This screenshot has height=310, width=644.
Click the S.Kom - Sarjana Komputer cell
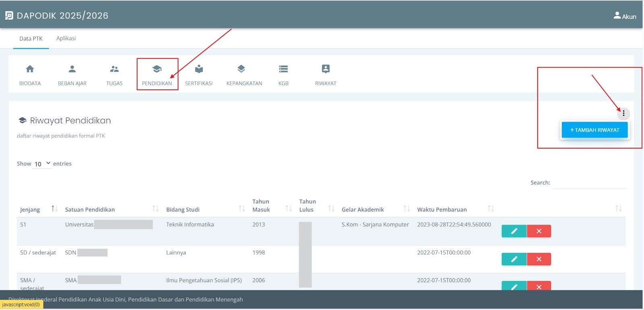point(375,225)
